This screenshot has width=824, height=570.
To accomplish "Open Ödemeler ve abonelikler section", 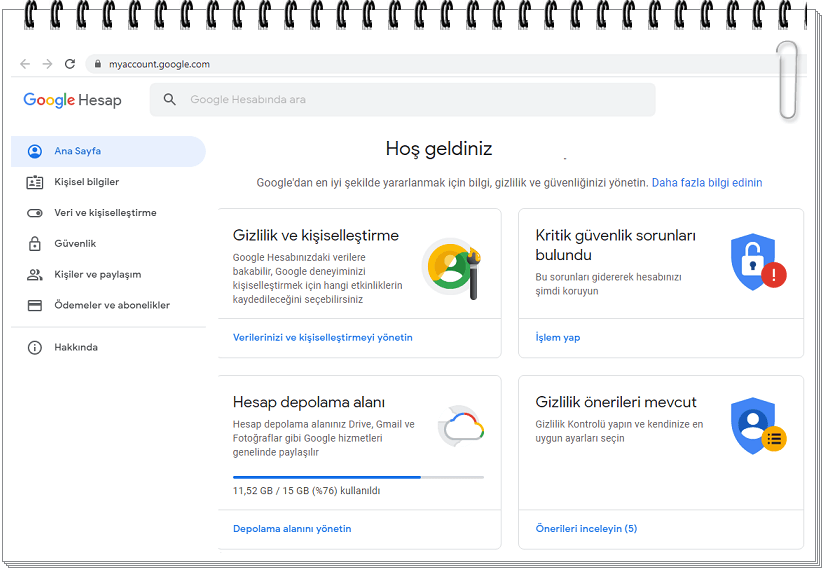I will pos(108,305).
